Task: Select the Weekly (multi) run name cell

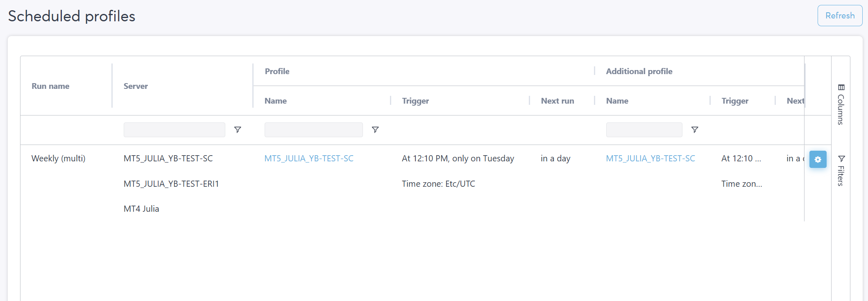Action: click(x=59, y=158)
